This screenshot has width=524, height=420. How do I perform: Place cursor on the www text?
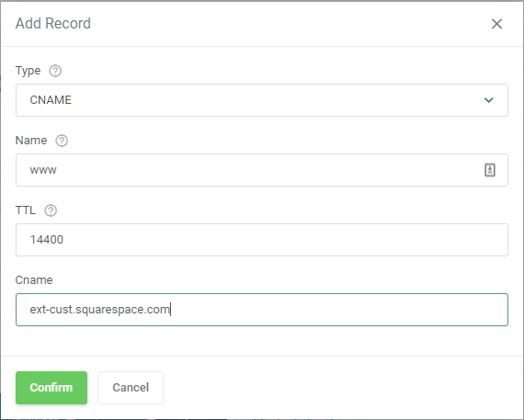pyautogui.click(x=43, y=170)
